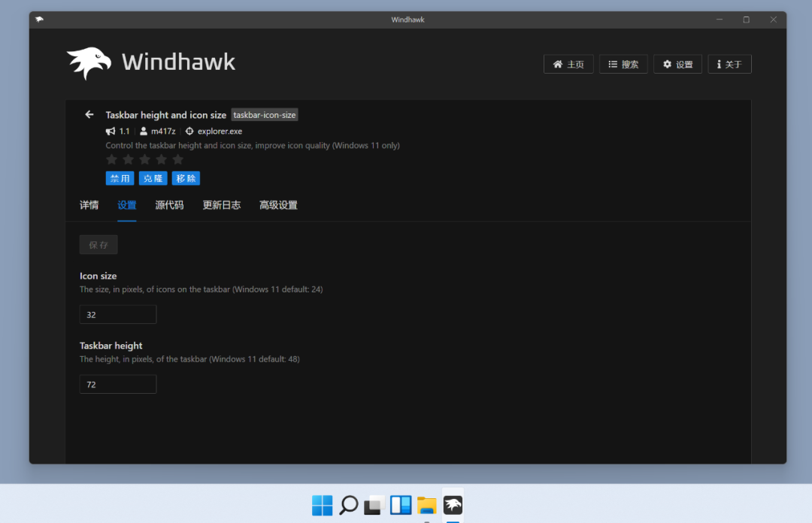The image size is (812, 523).
Task: Rate the mod five stars
Action: [177, 159]
